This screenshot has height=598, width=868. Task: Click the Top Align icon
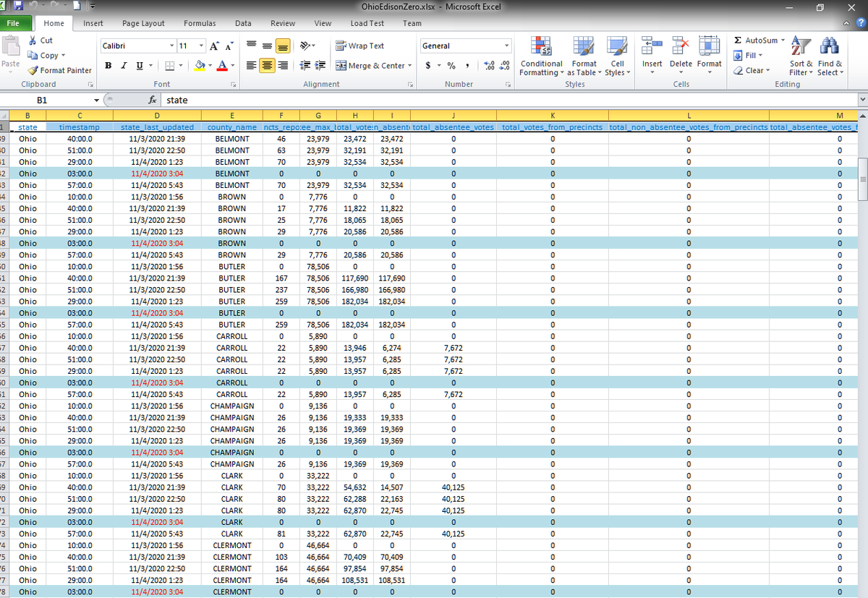(252, 46)
